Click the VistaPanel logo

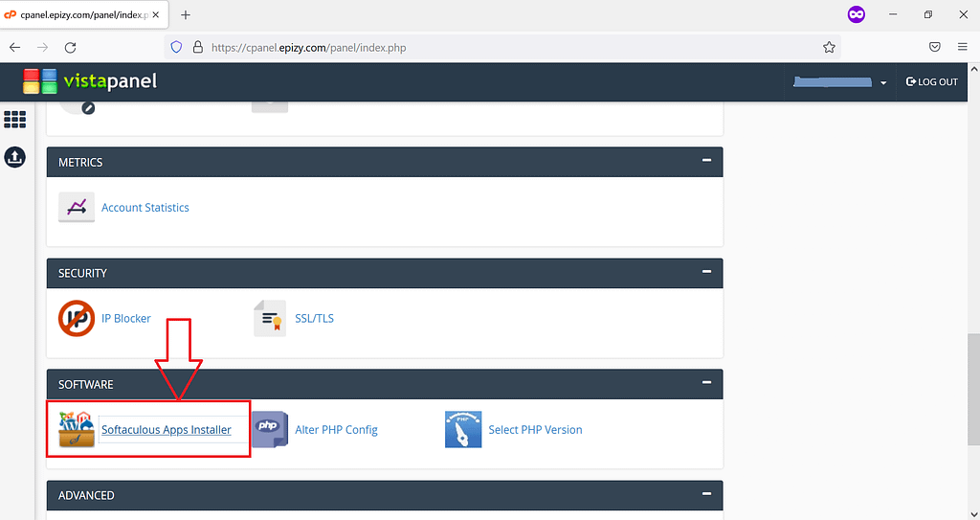(x=90, y=81)
